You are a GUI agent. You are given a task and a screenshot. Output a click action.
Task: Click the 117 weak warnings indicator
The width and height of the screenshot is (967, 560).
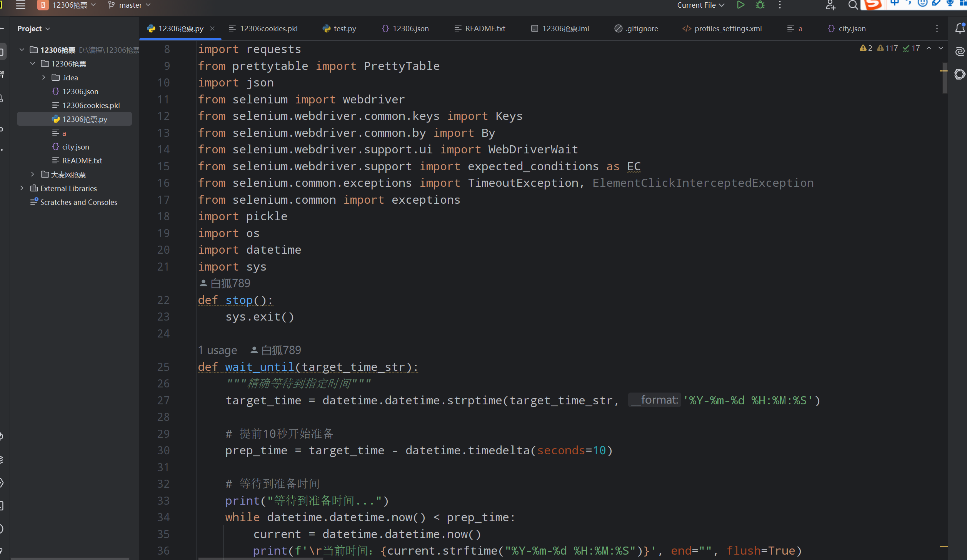pyautogui.click(x=887, y=48)
